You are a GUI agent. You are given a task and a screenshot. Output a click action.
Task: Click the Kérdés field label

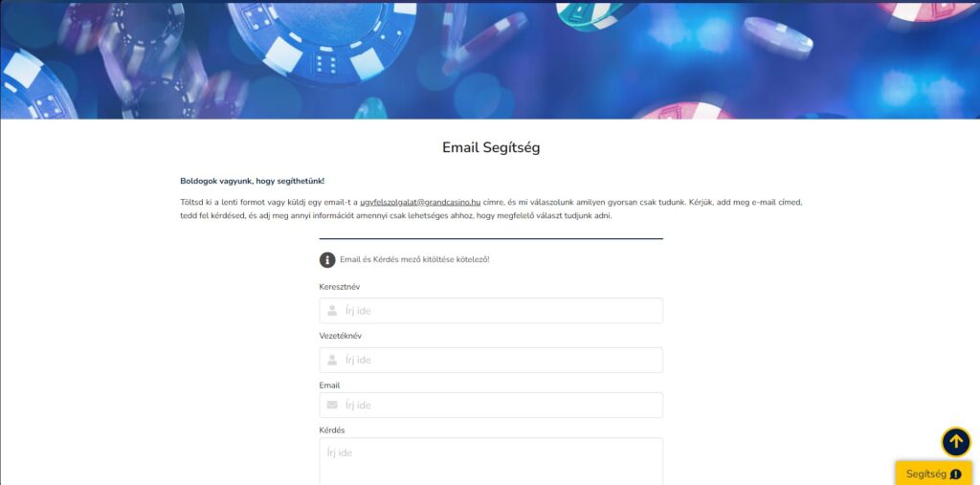click(332, 430)
